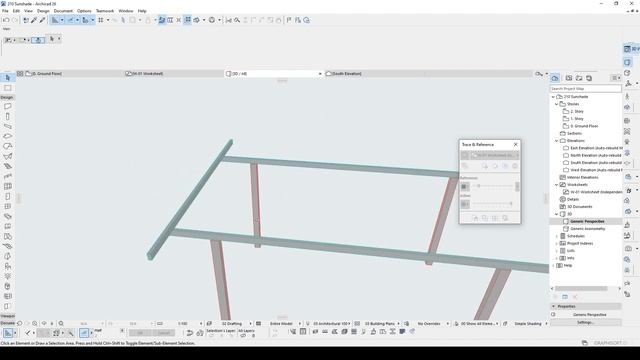Activate the Pick Up Parameters eyedropper

[34, 20]
